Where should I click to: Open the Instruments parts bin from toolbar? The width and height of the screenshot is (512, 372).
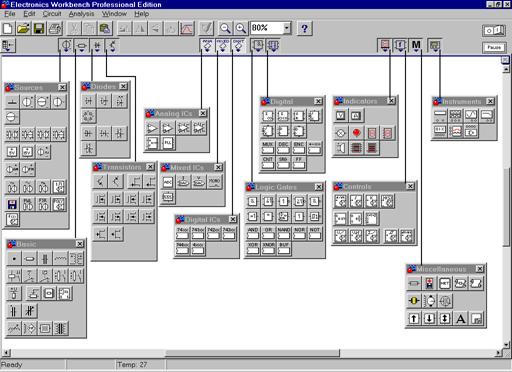(435, 45)
